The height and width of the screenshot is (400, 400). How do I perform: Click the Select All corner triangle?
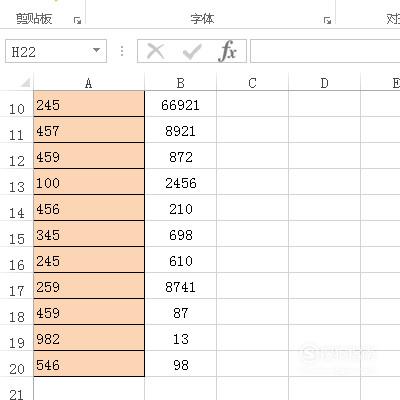pyautogui.click(x=26, y=82)
